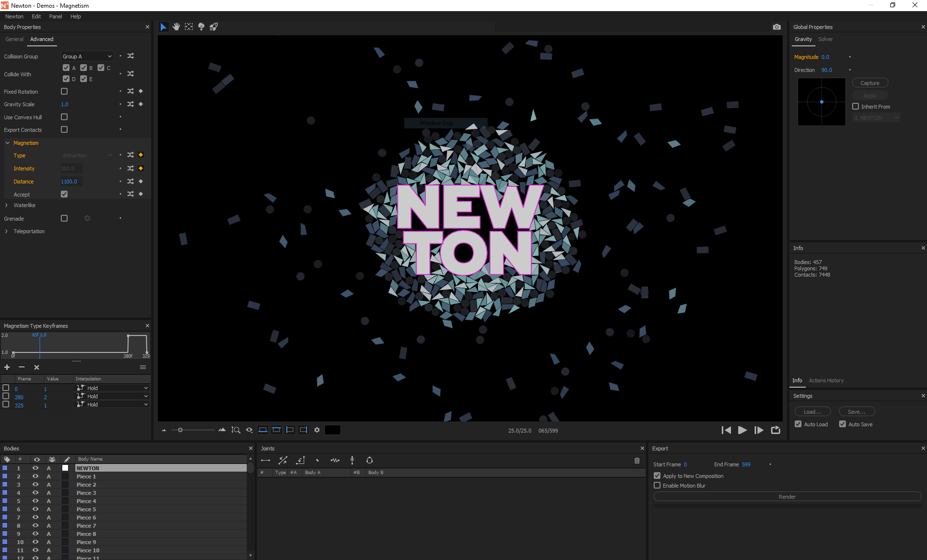Open the viewer eye display options
The height and width of the screenshot is (560, 927).
[249, 430]
